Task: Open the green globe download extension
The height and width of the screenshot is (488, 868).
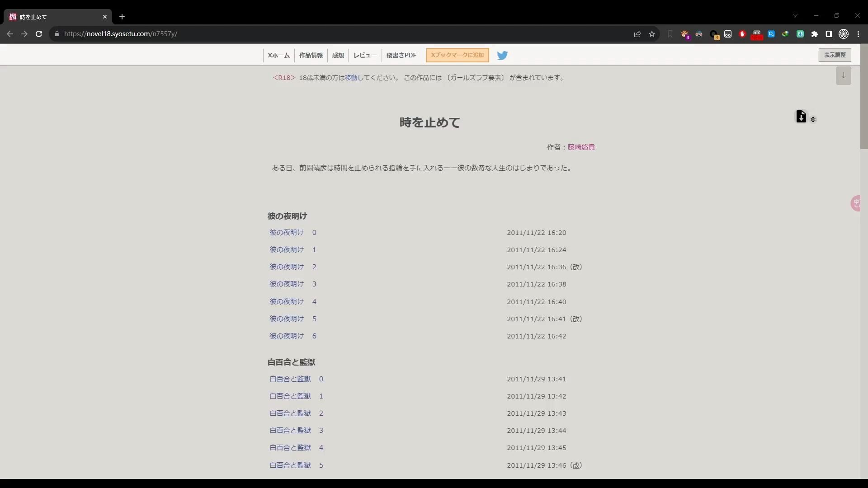Action: pos(786,34)
